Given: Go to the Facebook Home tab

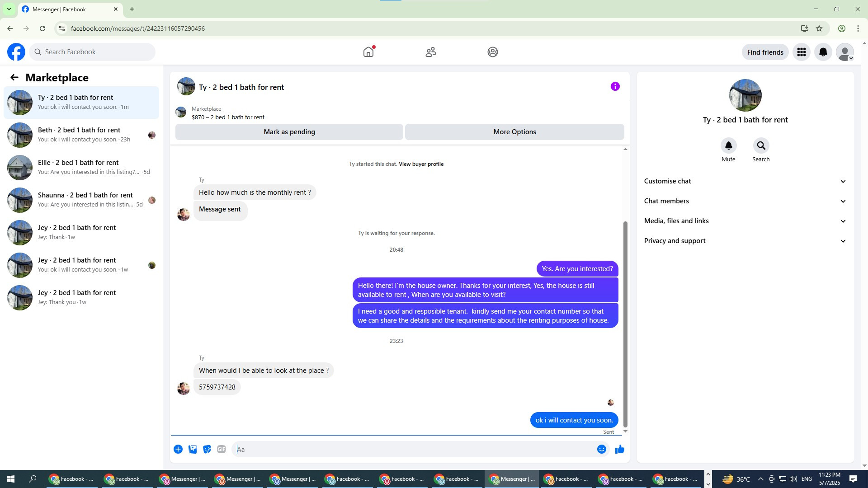Looking at the screenshot, I should (368, 52).
